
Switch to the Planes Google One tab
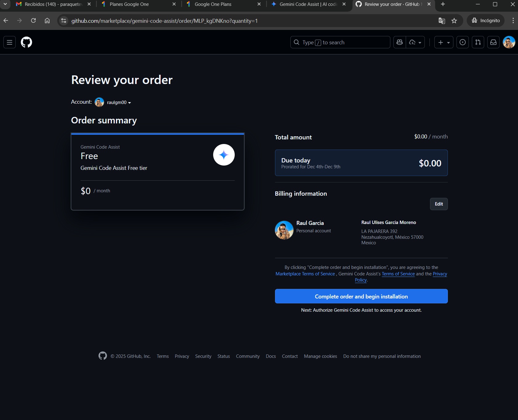coord(129,4)
